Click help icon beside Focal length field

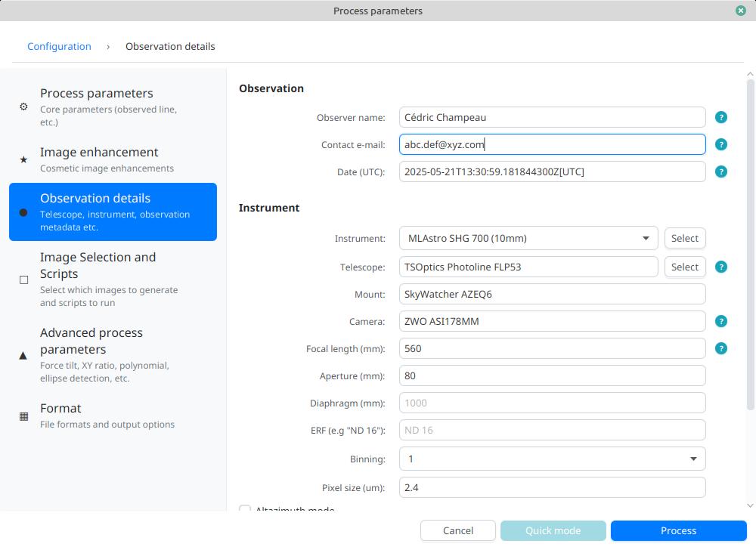coord(721,348)
